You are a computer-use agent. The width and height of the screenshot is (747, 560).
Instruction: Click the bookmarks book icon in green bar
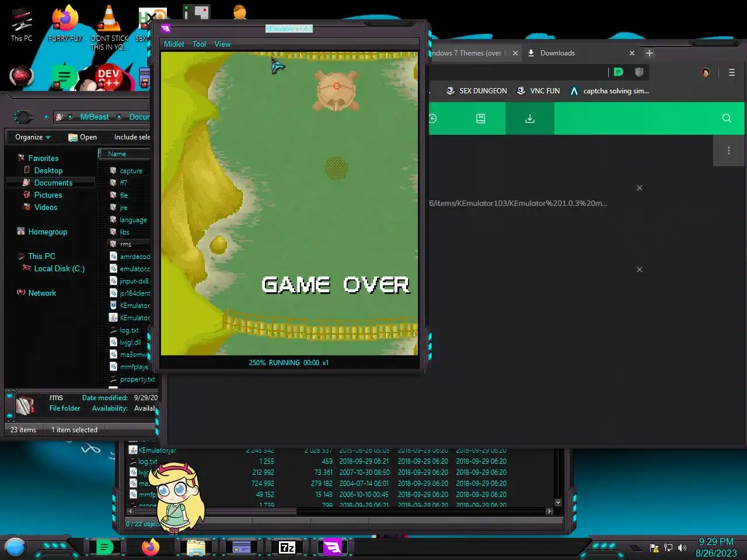tap(481, 118)
